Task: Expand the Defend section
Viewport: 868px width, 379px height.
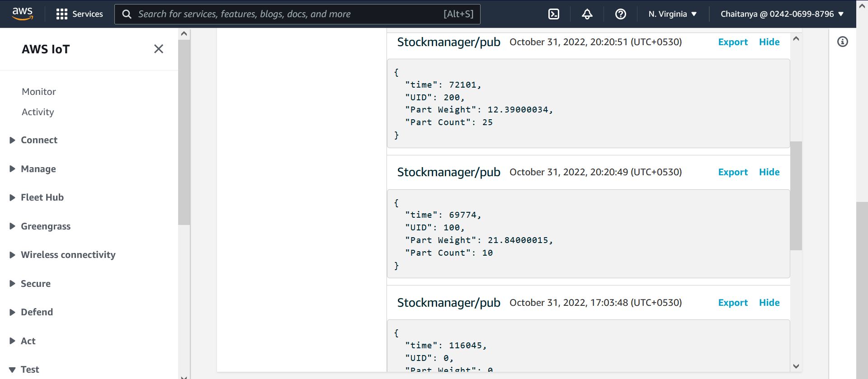Action: pyautogui.click(x=31, y=312)
